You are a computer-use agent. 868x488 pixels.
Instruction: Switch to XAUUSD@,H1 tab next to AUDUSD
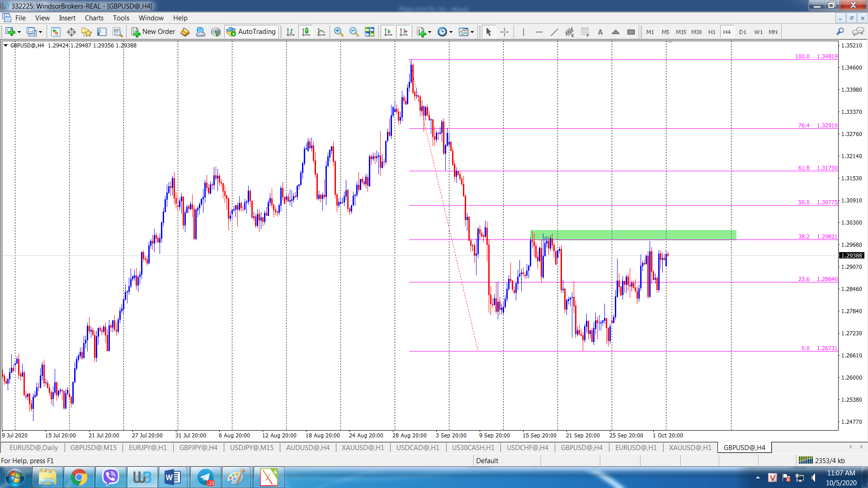(x=363, y=447)
